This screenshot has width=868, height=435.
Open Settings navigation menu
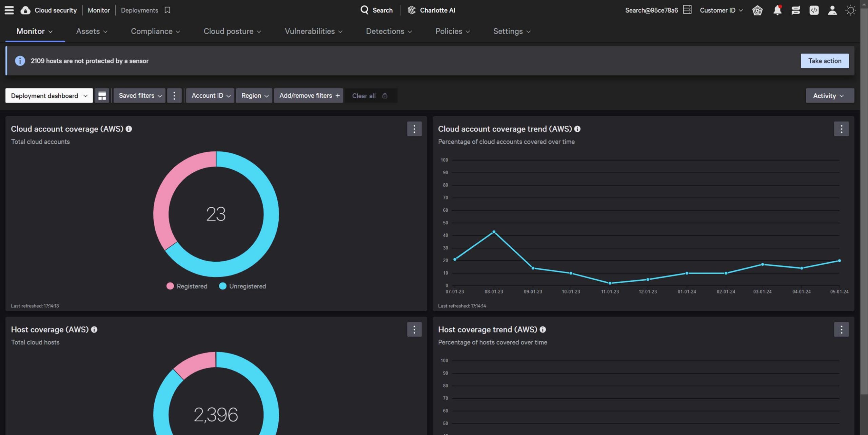click(512, 31)
